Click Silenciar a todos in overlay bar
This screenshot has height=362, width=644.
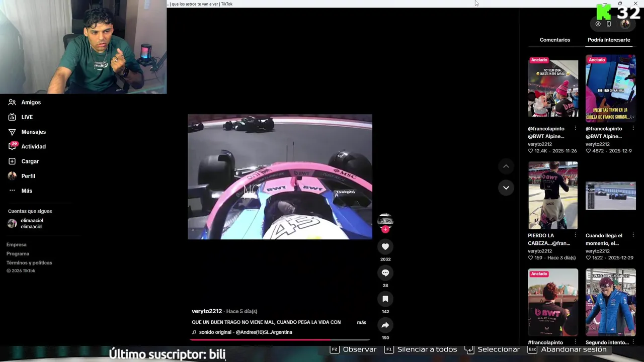pyautogui.click(x=421, y=349)
